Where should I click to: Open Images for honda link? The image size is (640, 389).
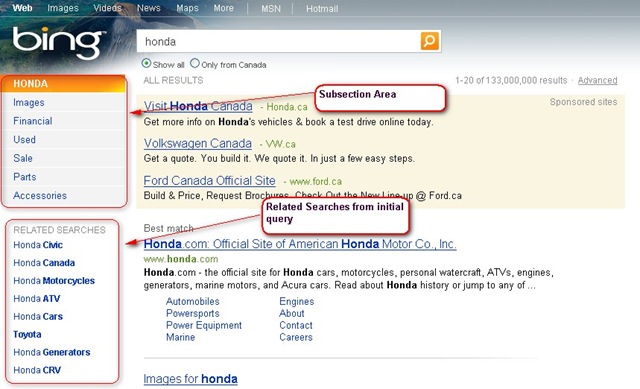coord(191,379)
